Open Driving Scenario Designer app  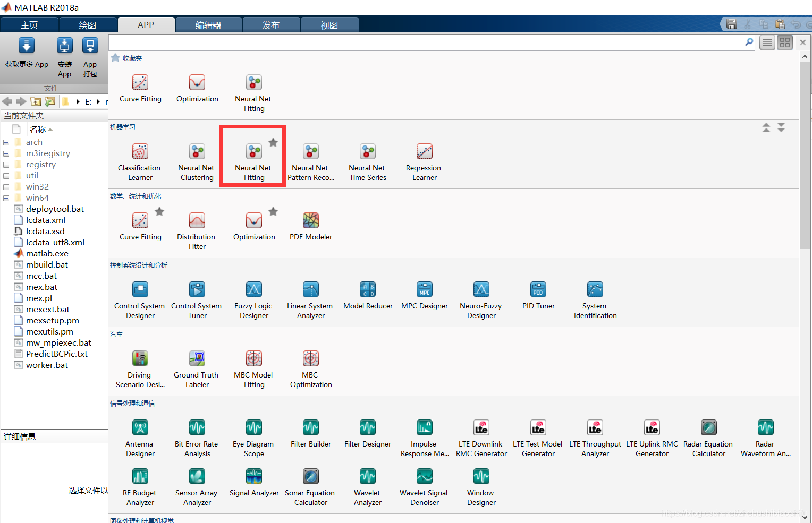point(140,369)
